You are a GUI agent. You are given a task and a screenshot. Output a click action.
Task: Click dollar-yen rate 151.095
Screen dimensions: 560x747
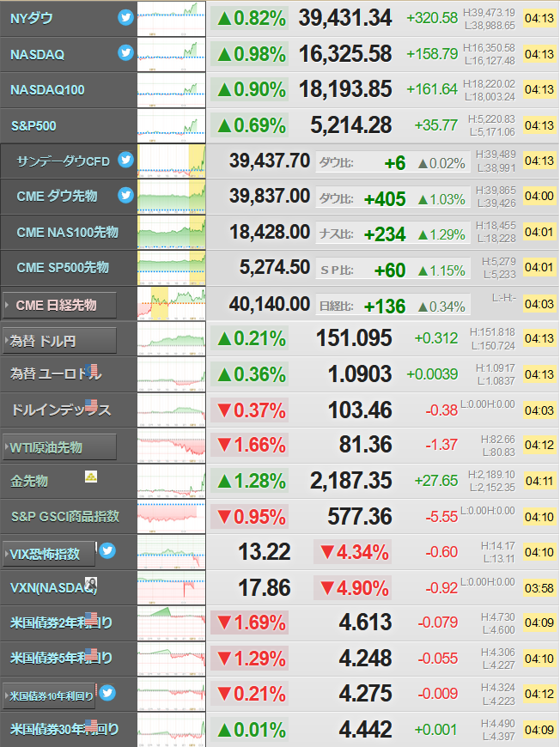point(354,338)
